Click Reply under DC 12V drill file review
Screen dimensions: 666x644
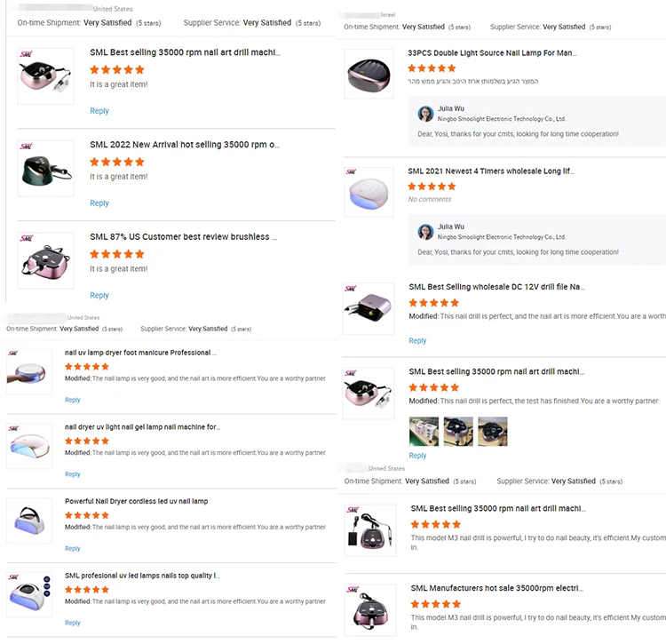coord(417,341)
